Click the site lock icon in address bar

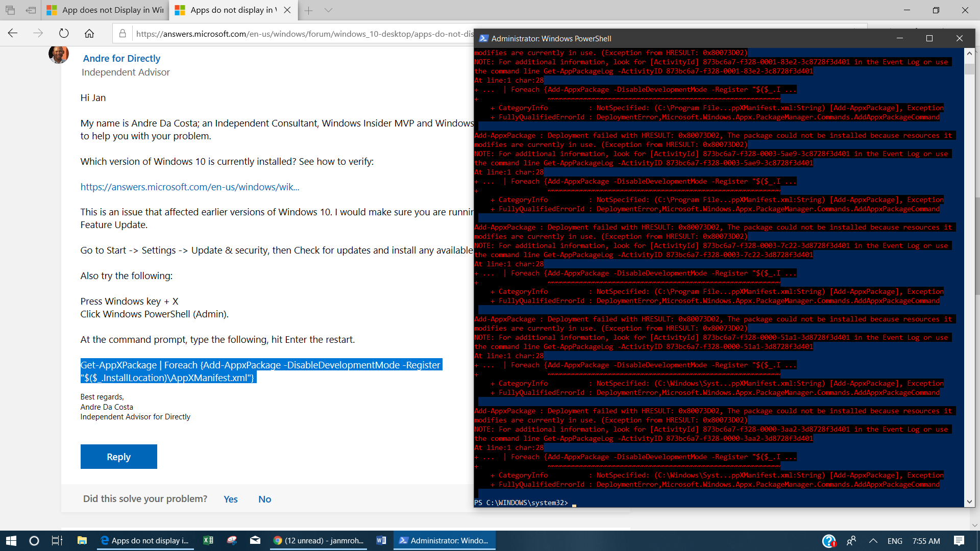point(122,34)
